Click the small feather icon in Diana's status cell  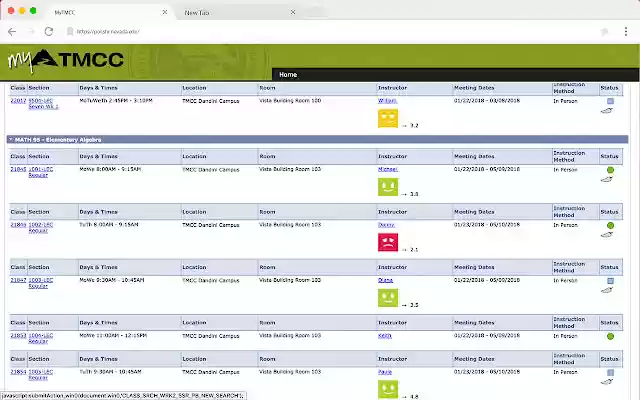click(607, 290)
